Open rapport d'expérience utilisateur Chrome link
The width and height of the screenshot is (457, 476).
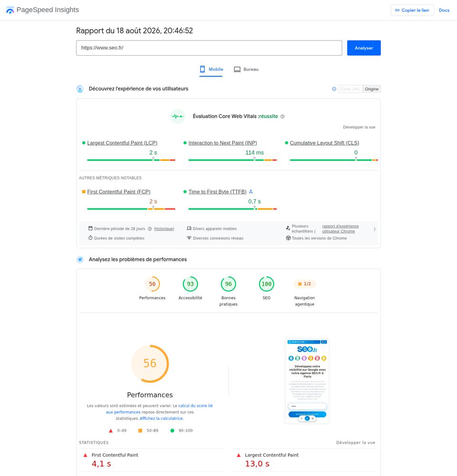340,228
